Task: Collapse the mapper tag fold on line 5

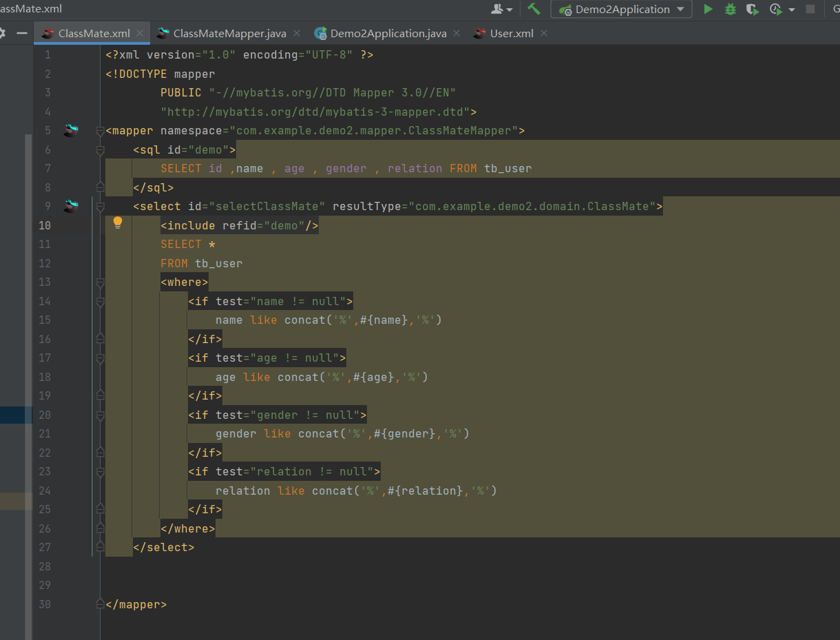Action: 101,130
